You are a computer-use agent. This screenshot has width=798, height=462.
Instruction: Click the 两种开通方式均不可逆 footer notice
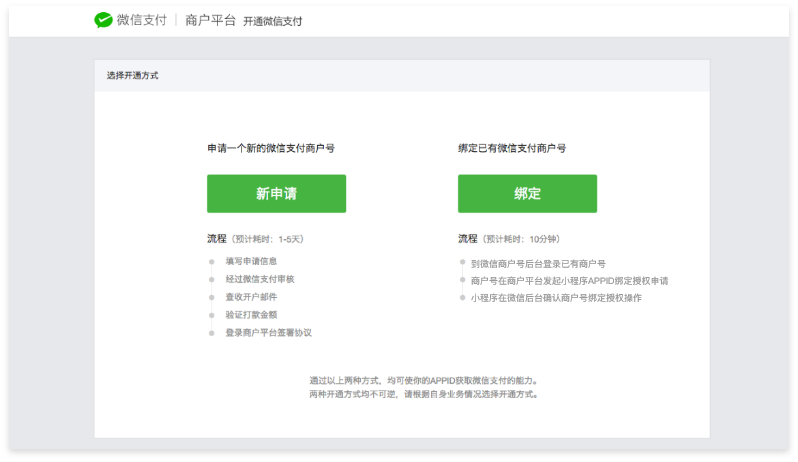point(424,394)
